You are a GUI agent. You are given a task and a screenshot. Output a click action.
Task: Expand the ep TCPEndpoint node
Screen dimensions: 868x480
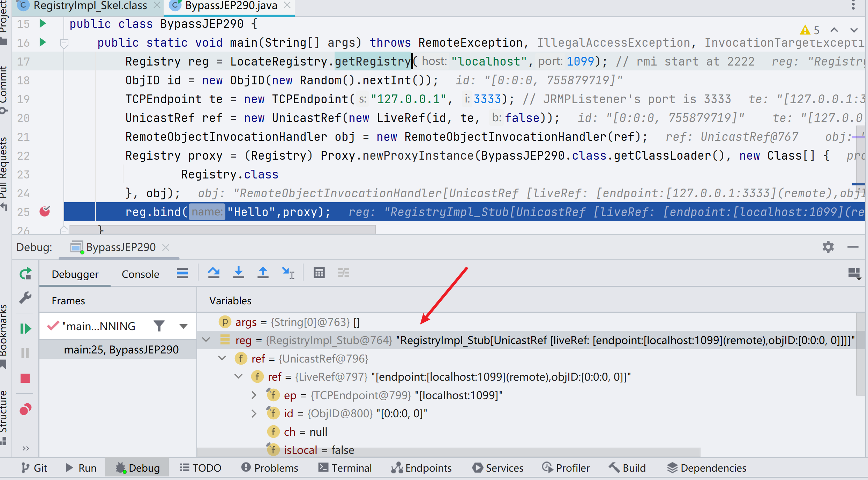tap(254, 395)
